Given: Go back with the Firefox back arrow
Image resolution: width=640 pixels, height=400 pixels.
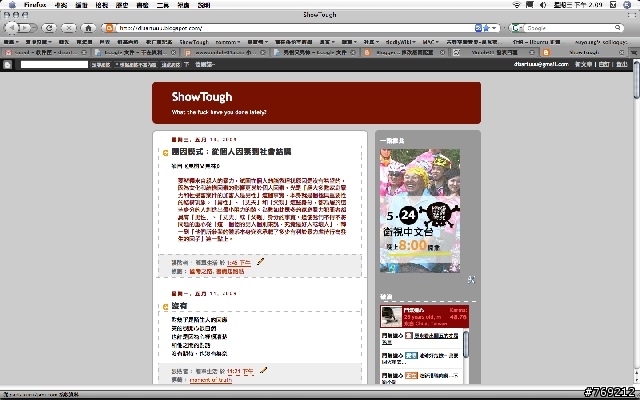Looking at the screenshot, I should pyautogui.click(x=11, y=28).
